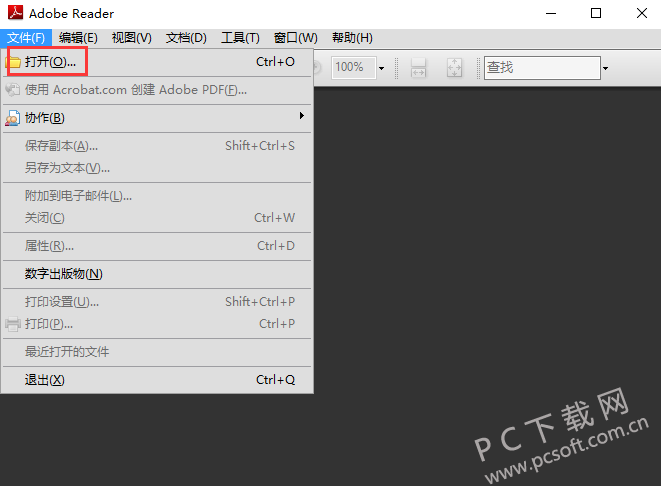Open the 编辑(E) menu

(x=78, y=38)
